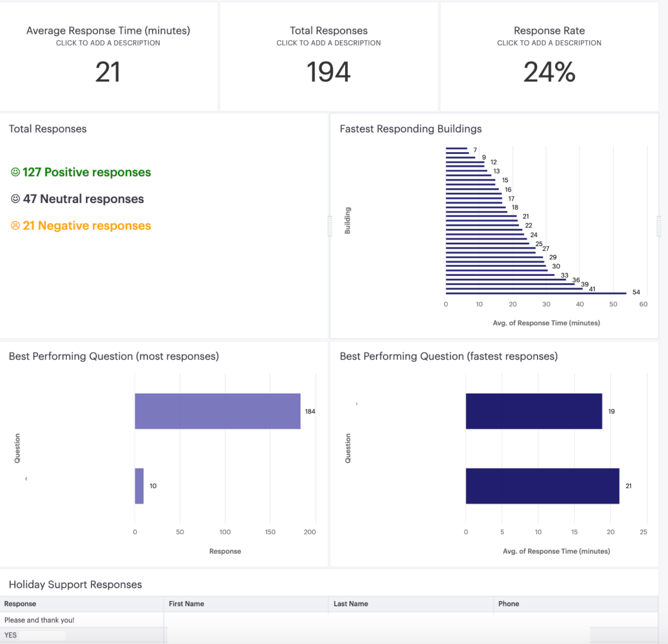
Task: Click the 25 tick on the fastest responses x-axis
Action: click(x=644, y=532)
